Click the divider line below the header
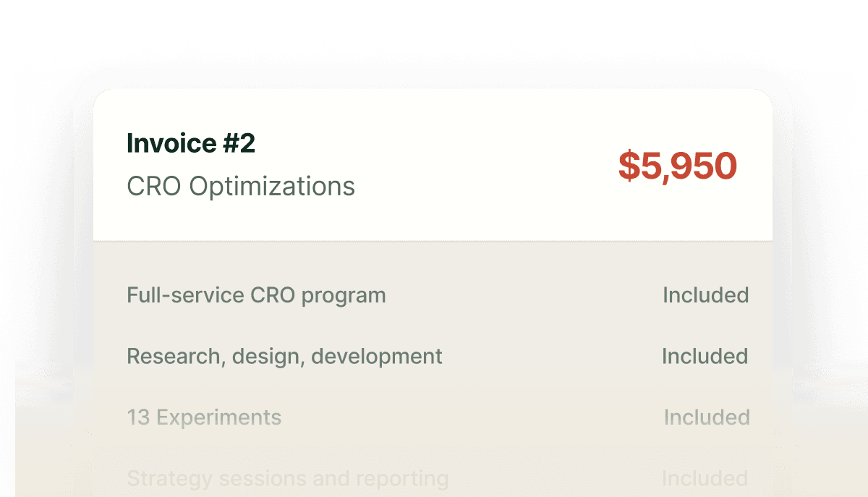This screenshot has width=868, height=497. [x=434, y=240]
